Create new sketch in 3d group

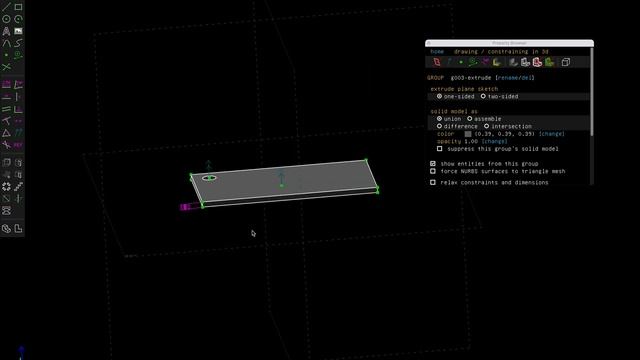click(18, 198)
